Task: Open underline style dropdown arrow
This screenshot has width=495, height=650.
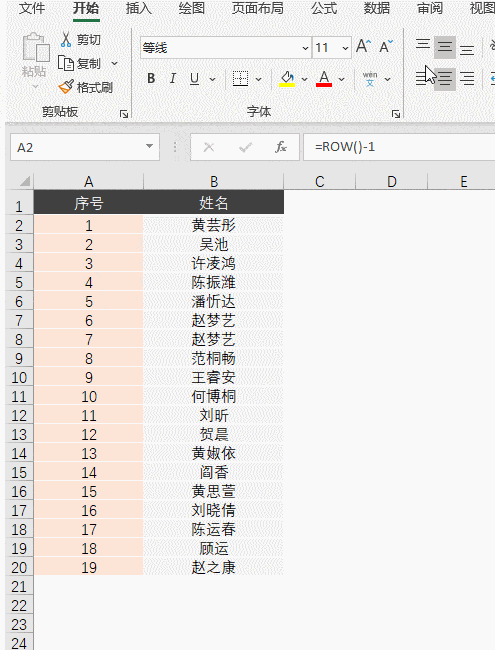Action: tap(212, 79)
